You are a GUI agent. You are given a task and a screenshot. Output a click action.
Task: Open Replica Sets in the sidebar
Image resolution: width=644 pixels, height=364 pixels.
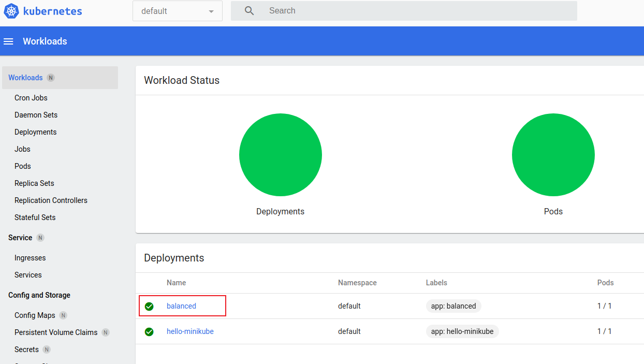click(34, 183)
